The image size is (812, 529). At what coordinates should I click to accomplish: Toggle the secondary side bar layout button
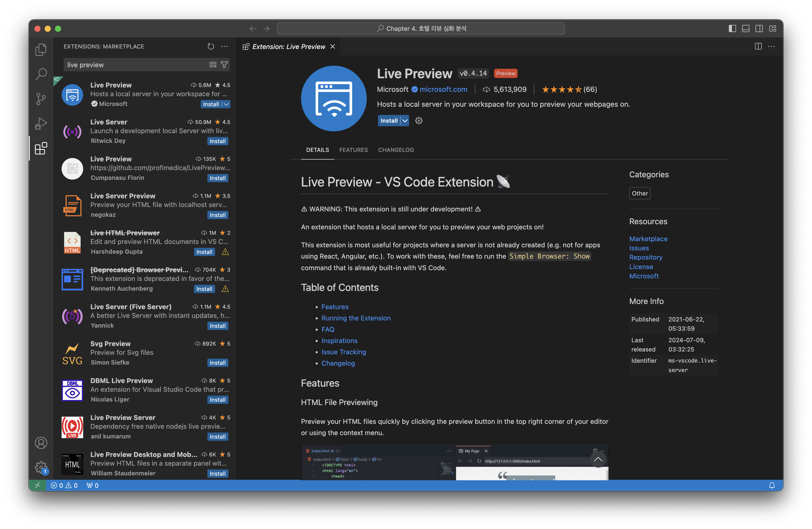[759, 29]
